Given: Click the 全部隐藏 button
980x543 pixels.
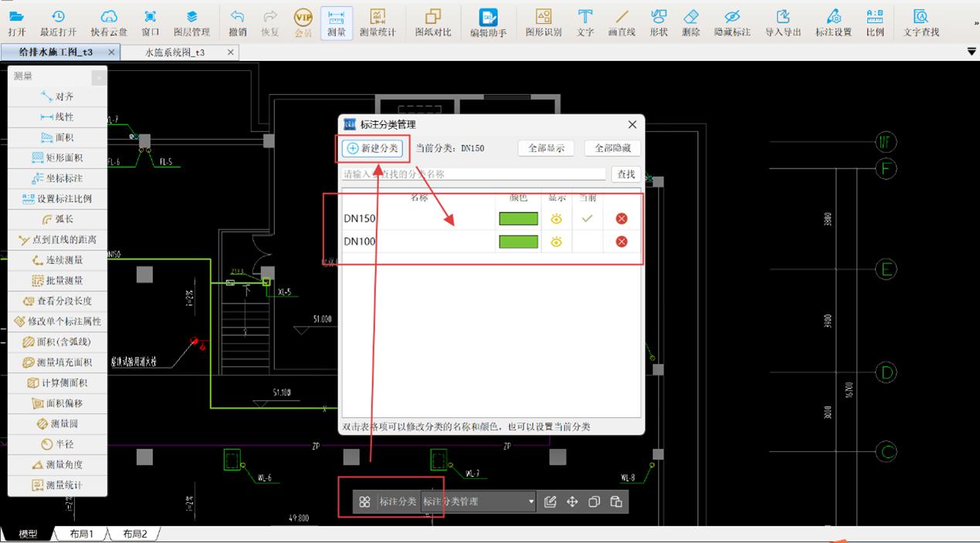Looking at the screenshot, I should pyautogui.click(x=612, y=148).
